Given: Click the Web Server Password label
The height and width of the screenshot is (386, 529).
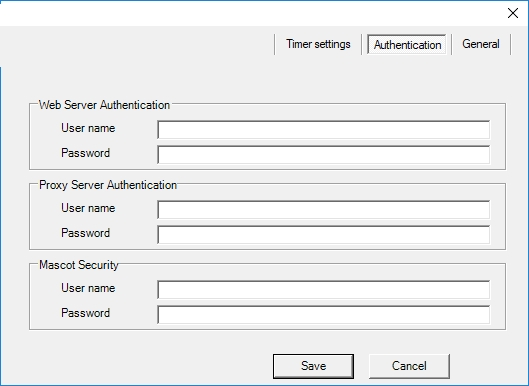Looking at the screenshot, I should pos(86,153).
